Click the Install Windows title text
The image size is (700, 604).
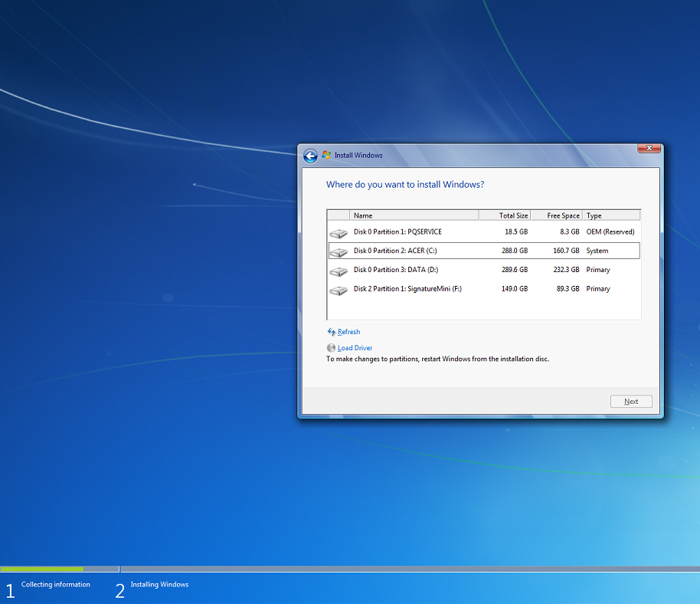(x=358, y=155)
